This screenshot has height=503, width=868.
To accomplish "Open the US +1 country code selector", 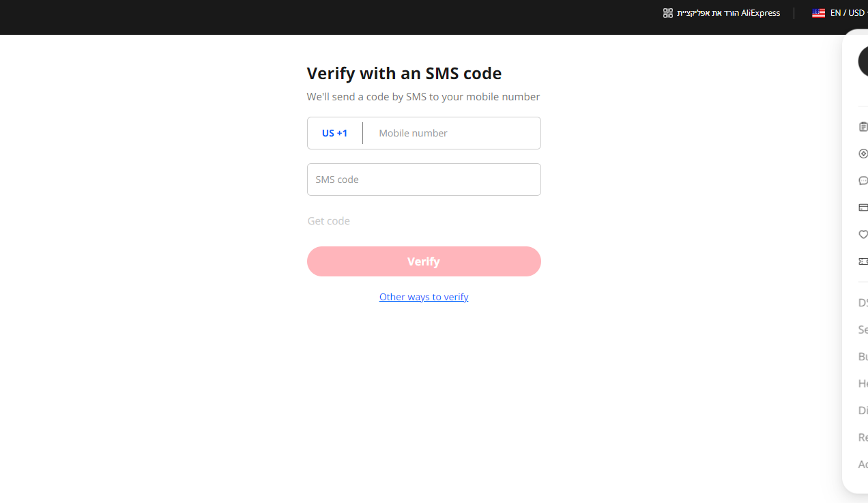I will [334, 133].
